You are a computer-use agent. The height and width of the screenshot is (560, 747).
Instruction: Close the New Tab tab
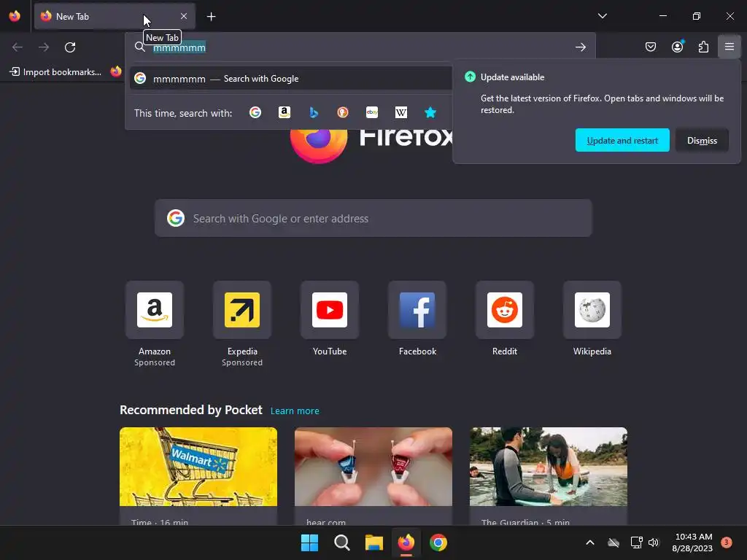(x=184, y=16)
